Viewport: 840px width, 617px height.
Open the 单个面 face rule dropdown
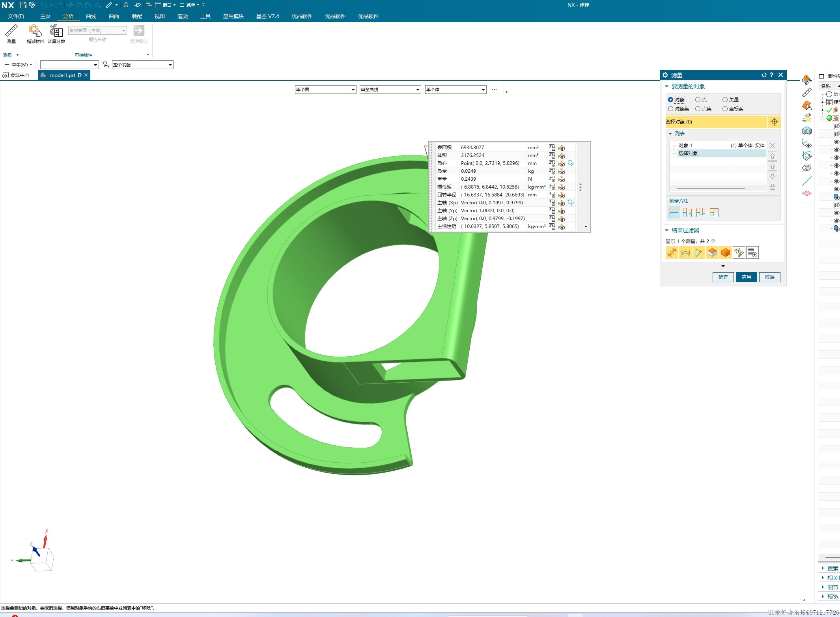(x=326, y=90)
